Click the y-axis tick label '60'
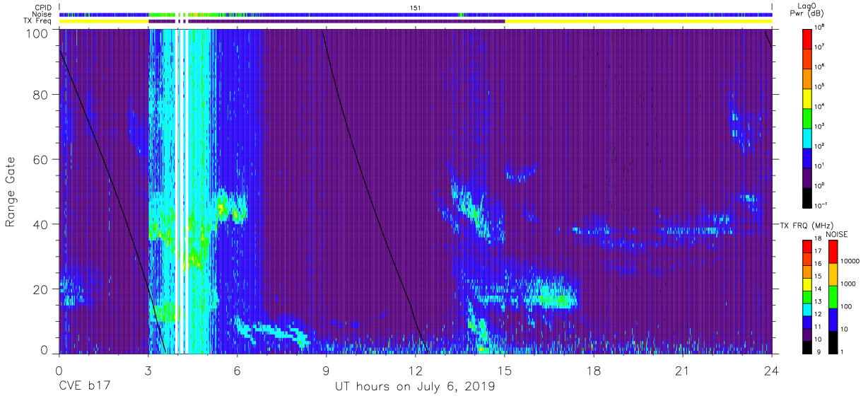Screen dimensions: 868x401 [41, 160]
